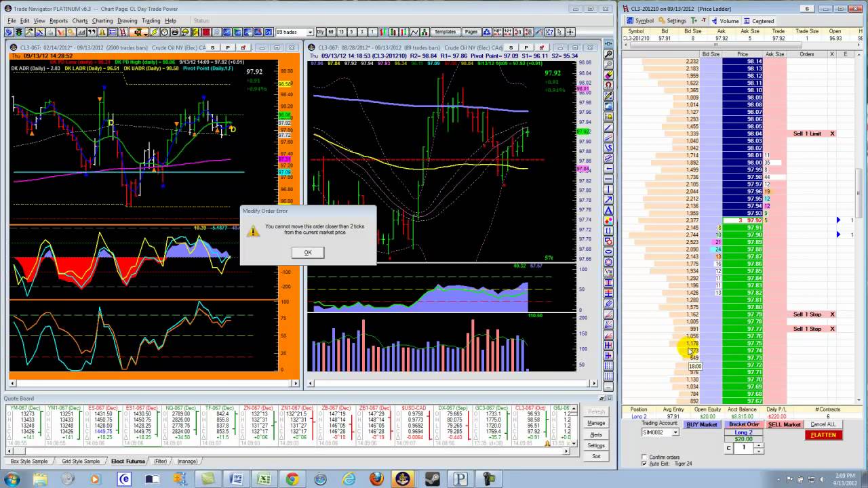Click the Sort button in Quote Board
The height and width of the screenshot is (488, 868).
pos(596,456)
